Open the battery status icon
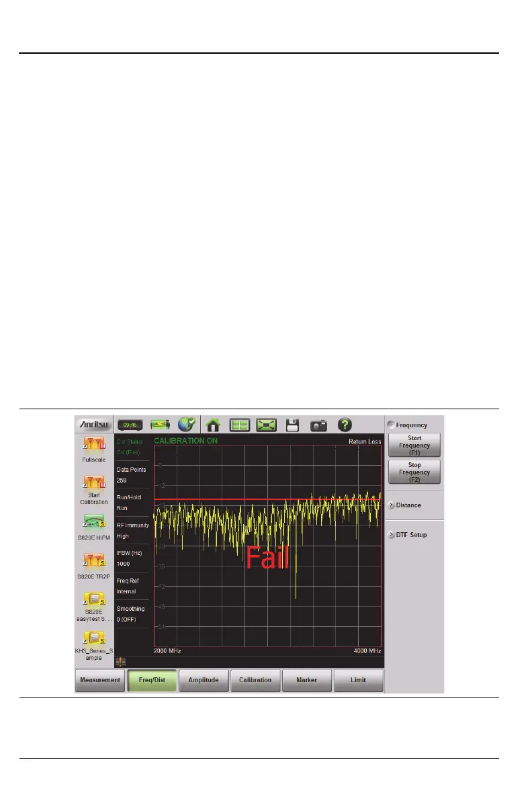This screenshot has height=801, width=532. tap(160, 425)
